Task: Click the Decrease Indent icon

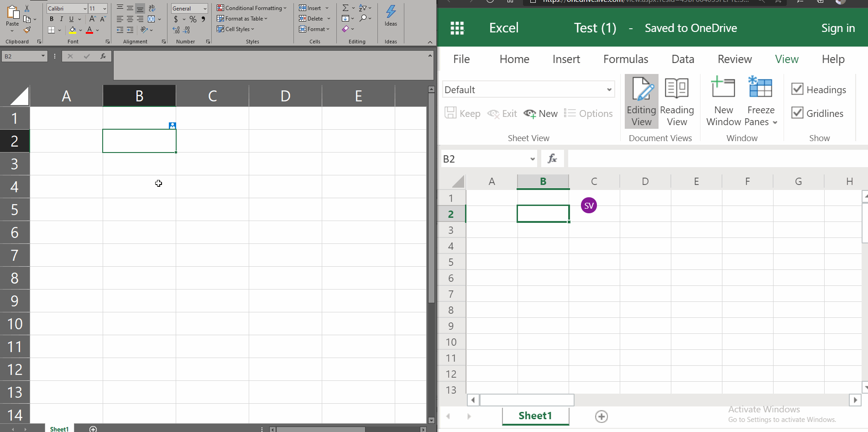Action: pyautogui.click(x=120, y=30)
